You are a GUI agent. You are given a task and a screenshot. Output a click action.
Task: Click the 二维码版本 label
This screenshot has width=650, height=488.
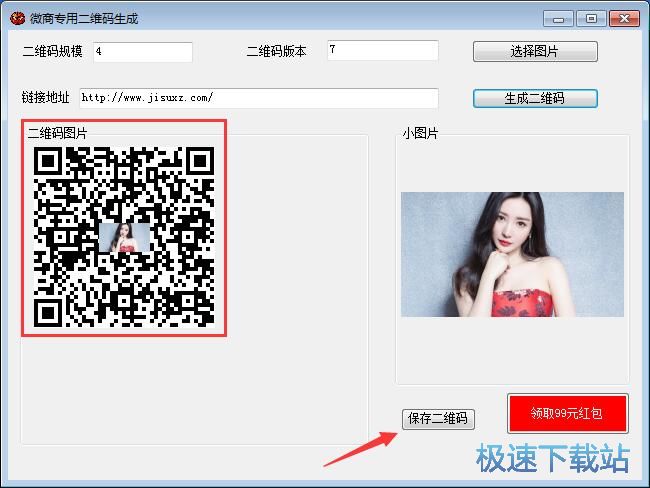[276, 51]
